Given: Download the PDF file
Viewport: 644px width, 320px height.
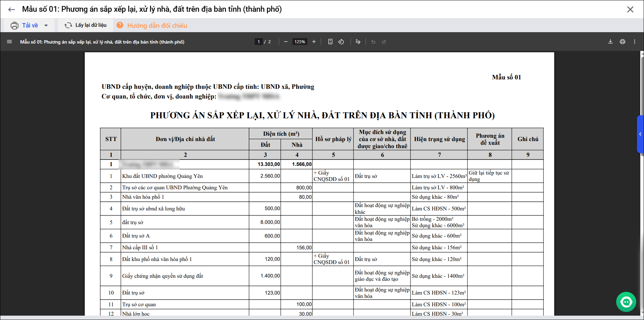Looking at the screenshot, I should 610,42.
